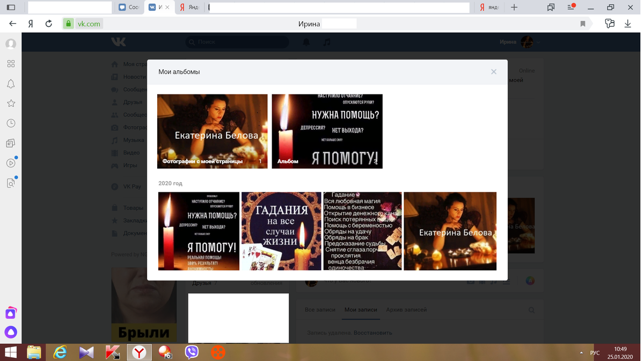Click the vk.com address text
644x361 pixels.
[x=89, y=24]
